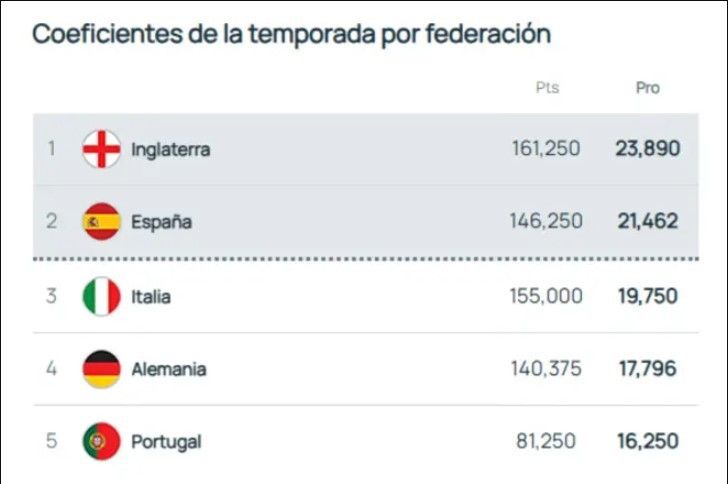Screen dimensions: 728x484
Task: Click rank number 1 in the table
Action: [x=51, y=149]
